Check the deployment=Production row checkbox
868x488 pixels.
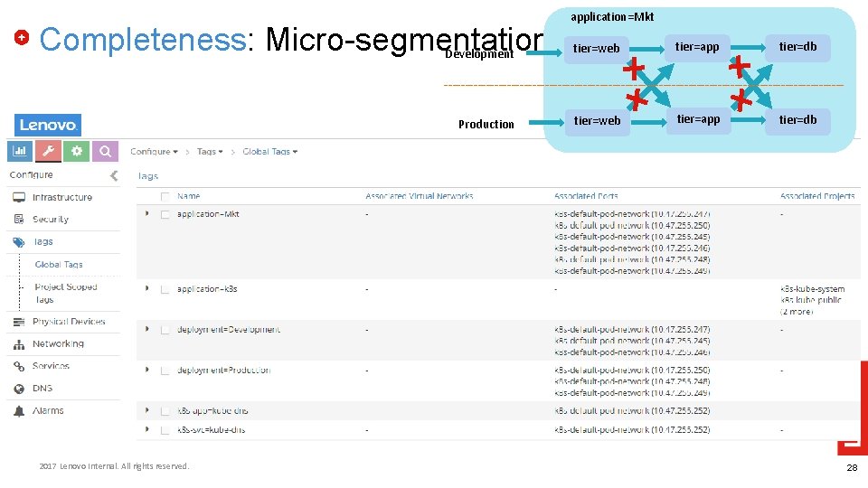(x=165, y=371)
